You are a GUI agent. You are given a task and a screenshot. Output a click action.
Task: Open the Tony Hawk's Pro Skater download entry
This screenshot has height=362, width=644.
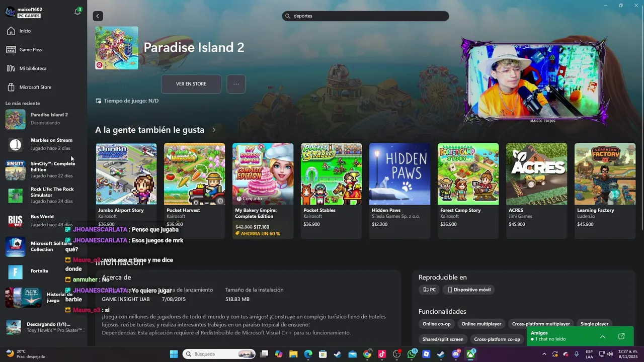tap(45, 327)
